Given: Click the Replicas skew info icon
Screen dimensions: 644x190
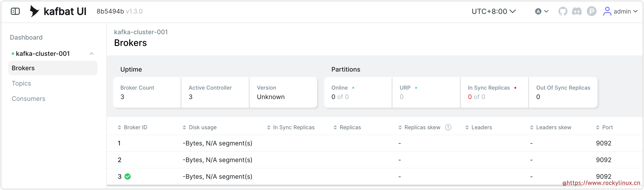Looking at the screenshot, I should (x=448, y=127).
